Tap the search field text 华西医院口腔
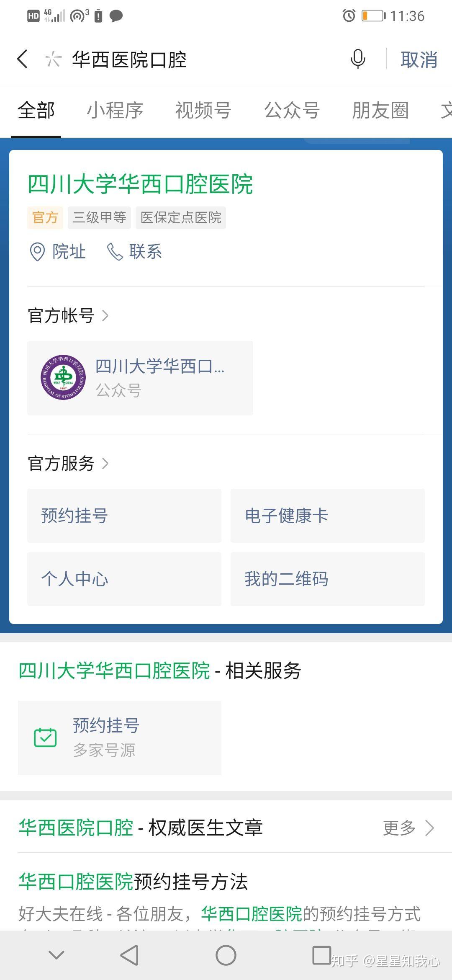This screenshot has height=980, width=452. click(x=129, y=59)
